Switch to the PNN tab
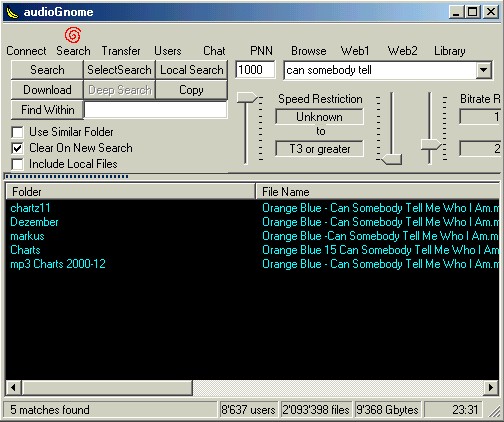Screen dimensions: 504x422 [x=261, y=51]
